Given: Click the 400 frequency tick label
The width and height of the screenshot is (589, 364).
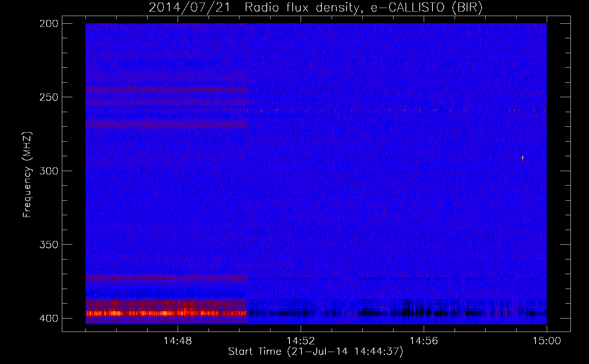Looking at the screenshot, I should coord(49,318).
